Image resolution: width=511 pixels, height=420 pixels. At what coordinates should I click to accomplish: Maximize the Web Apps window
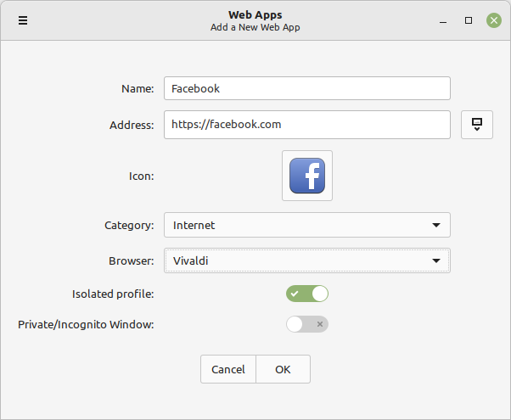coord(469,20)
